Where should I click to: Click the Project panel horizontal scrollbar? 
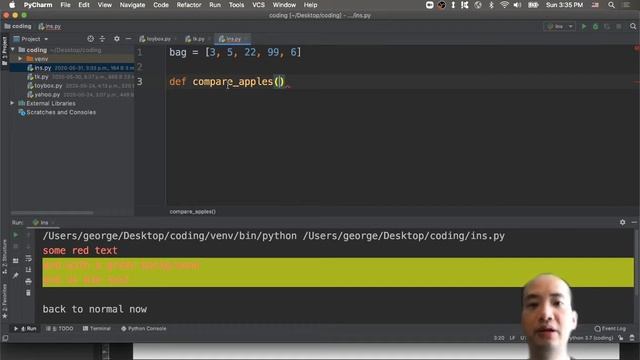tap(52, 213)
